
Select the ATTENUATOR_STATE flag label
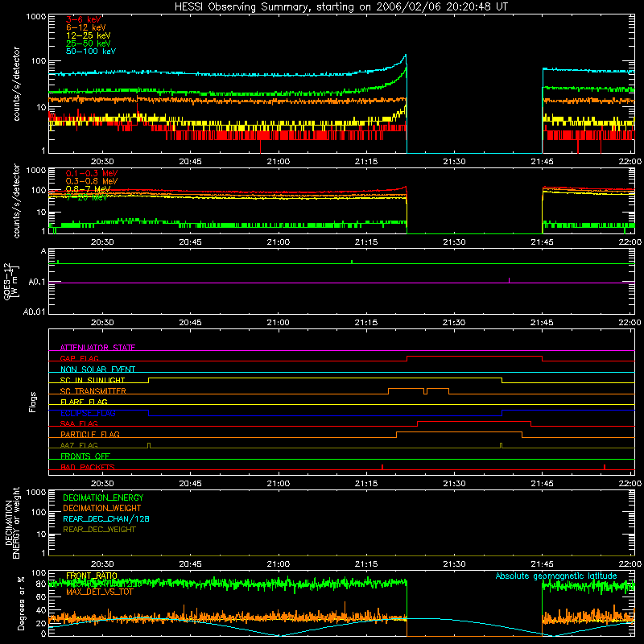click(x=97, y=348)
